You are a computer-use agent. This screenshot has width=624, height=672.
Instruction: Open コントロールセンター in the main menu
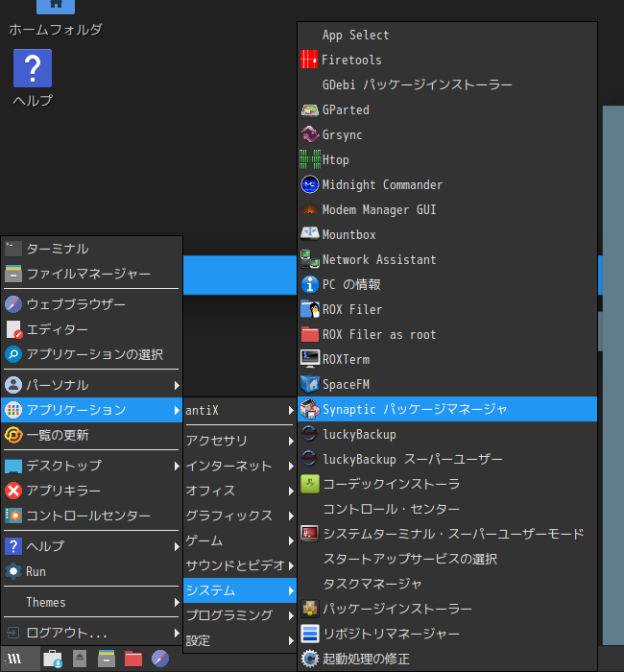[x=92, y=516]
